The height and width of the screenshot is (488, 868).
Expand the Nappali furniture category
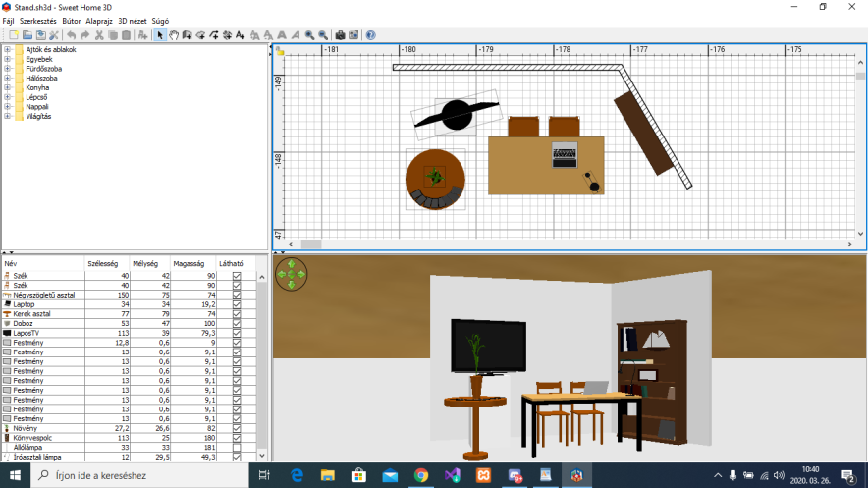[x=8, y=107]
